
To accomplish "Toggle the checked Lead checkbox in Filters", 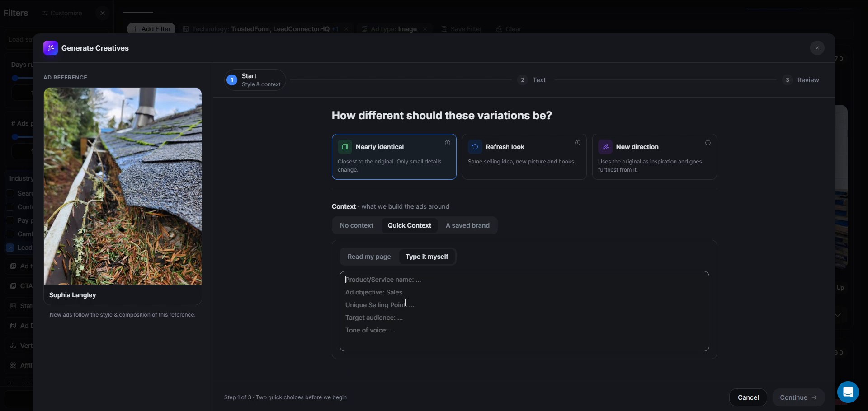I will [x=10, y=248].
